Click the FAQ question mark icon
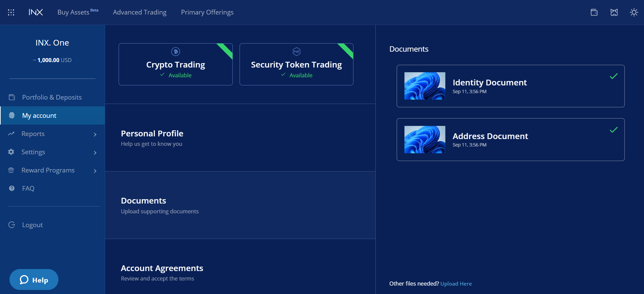This screenshot has width=644, height=294. 12,188
